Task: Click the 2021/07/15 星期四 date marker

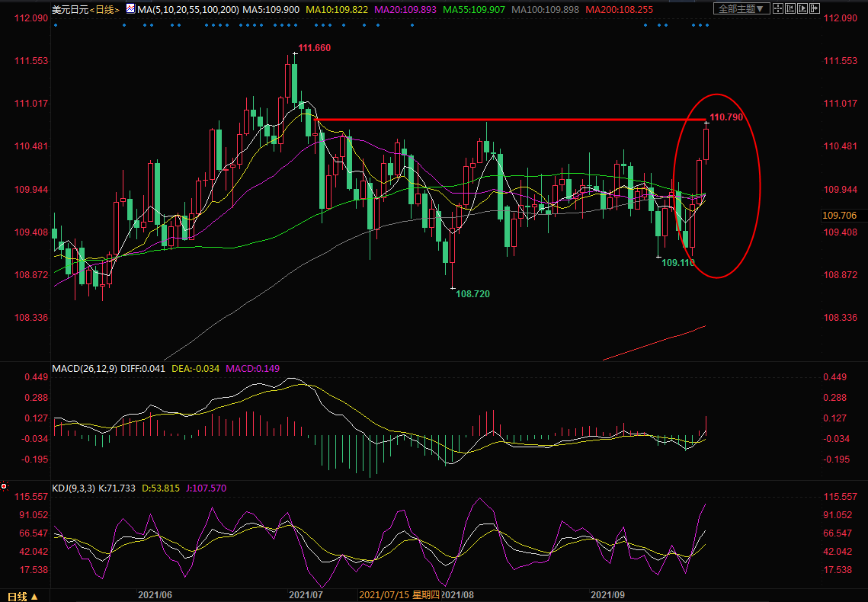Action: (399, 594)
